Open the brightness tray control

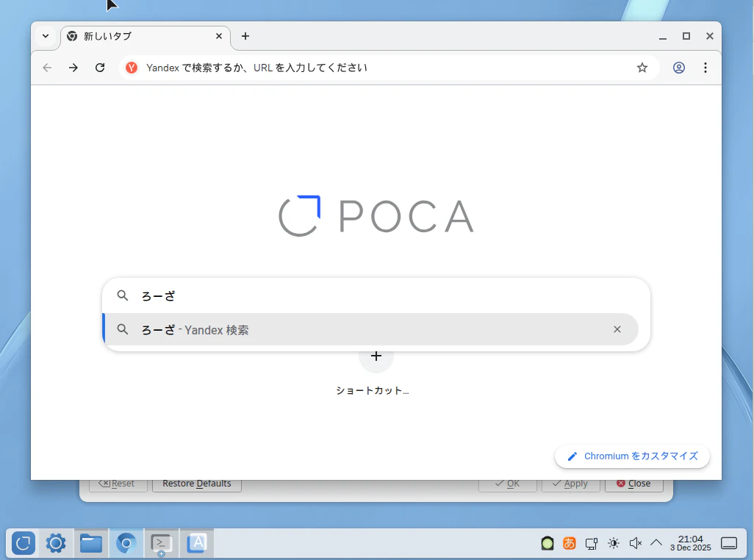pyautogui.click(x=614, y=543)
